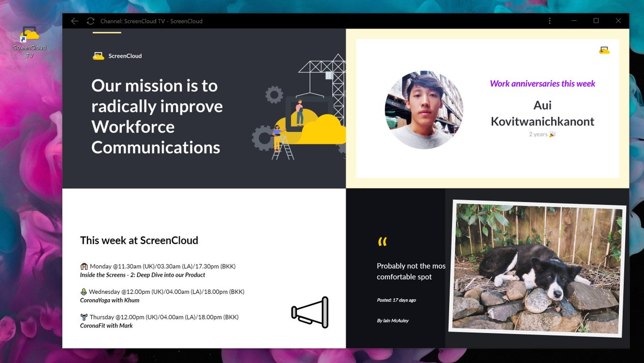644x363 pixels.
Task: Select the yellow tab indicator at the top
Action: 106,33
